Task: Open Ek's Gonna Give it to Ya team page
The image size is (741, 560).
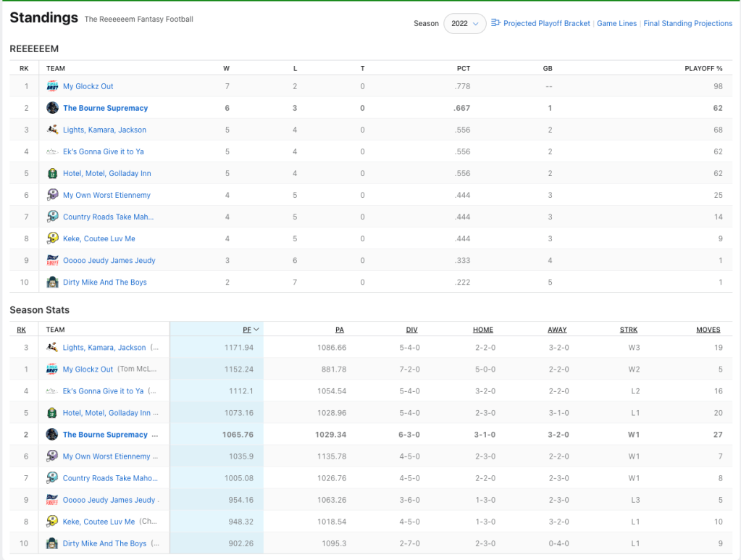Action: coord(103,151)
